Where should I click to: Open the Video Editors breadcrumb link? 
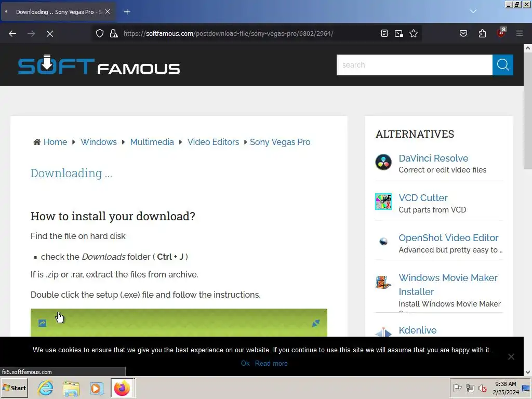click(x=213, y=142)
